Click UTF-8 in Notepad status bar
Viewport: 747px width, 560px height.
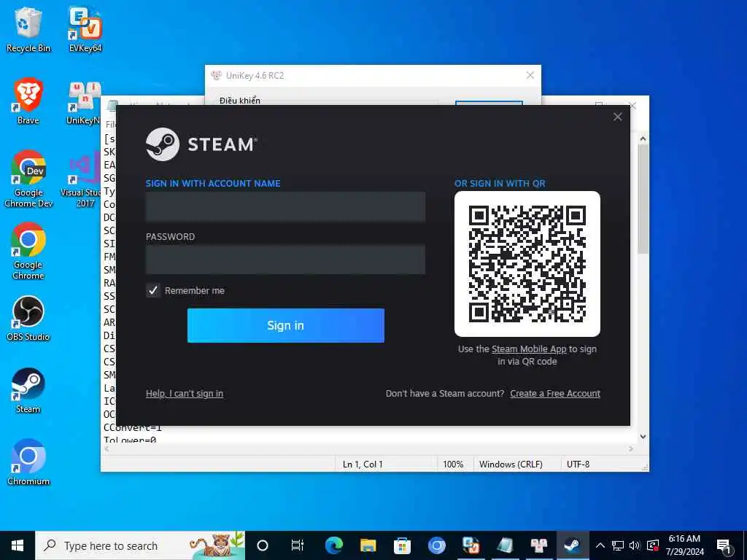pyautogui.click(x=578, y=464)
